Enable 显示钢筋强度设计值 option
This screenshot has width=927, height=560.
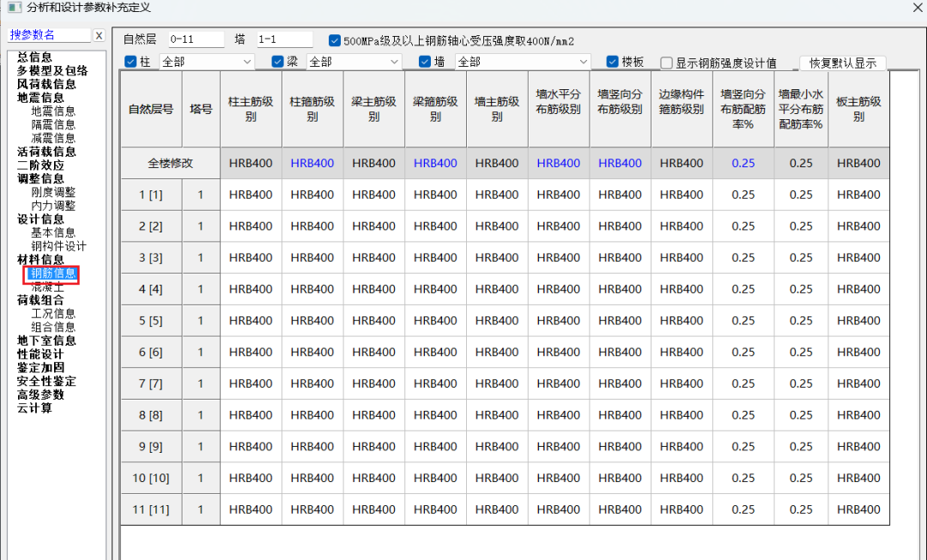tap(665, 61)
